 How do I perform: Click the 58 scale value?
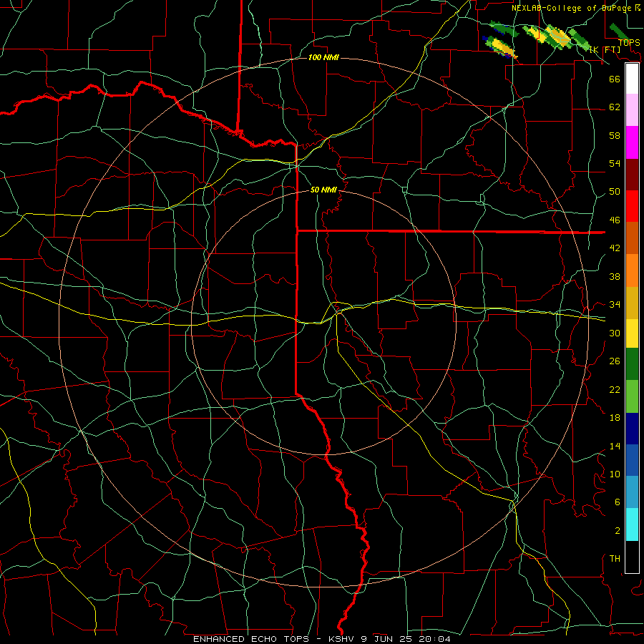click(615, 135)
